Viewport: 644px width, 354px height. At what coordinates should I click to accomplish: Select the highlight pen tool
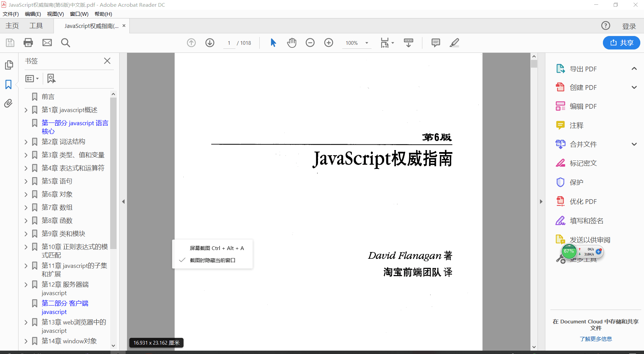tap(454, 43)
